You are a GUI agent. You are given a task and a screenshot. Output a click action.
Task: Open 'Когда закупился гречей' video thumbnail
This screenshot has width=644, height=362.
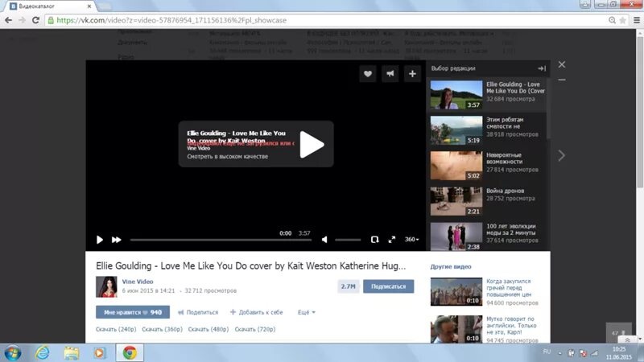[x=456, y=292]
